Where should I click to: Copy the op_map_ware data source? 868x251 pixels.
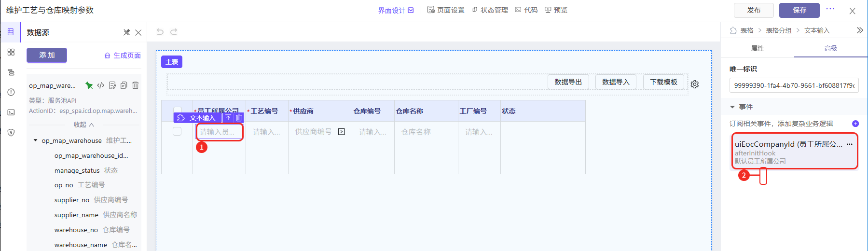[124, 85]
